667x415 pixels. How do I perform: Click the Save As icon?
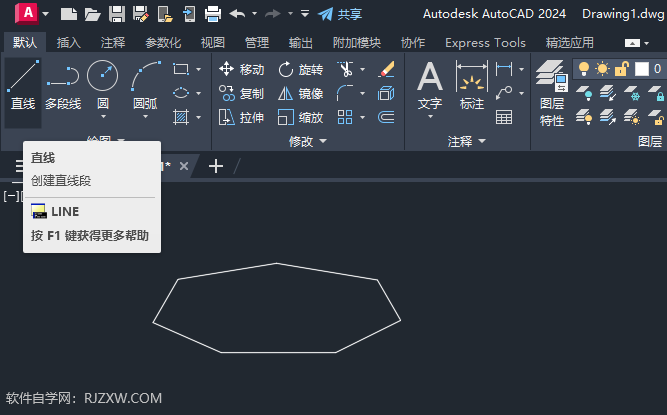[x=141, y=14]
